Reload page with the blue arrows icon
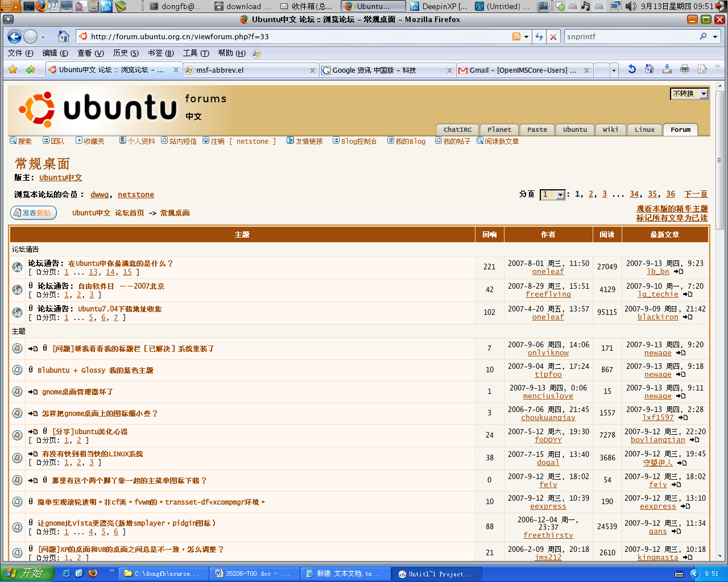Image resolution: width=728 pixels, height=582 pixels. 539,36
